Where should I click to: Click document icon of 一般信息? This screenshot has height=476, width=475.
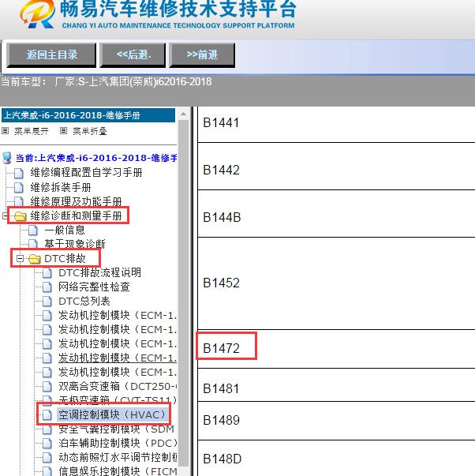coord(33,231)
